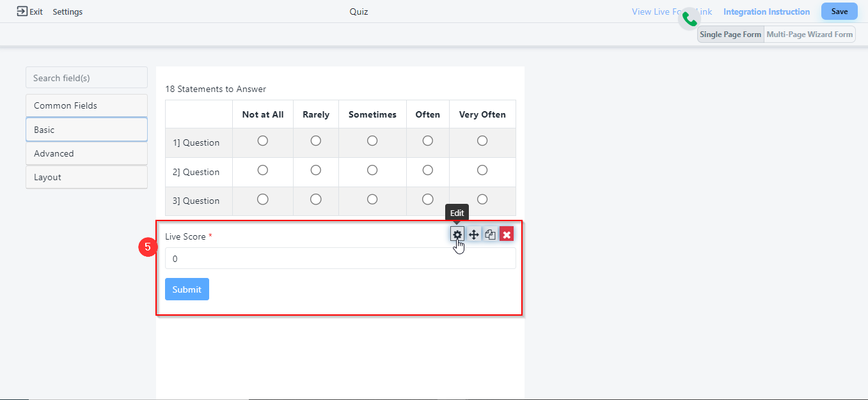This screenshot has width=868, height=400.
Task: Switch to Single Page Form
Action: pyautogui.click(x=730, y=35)
